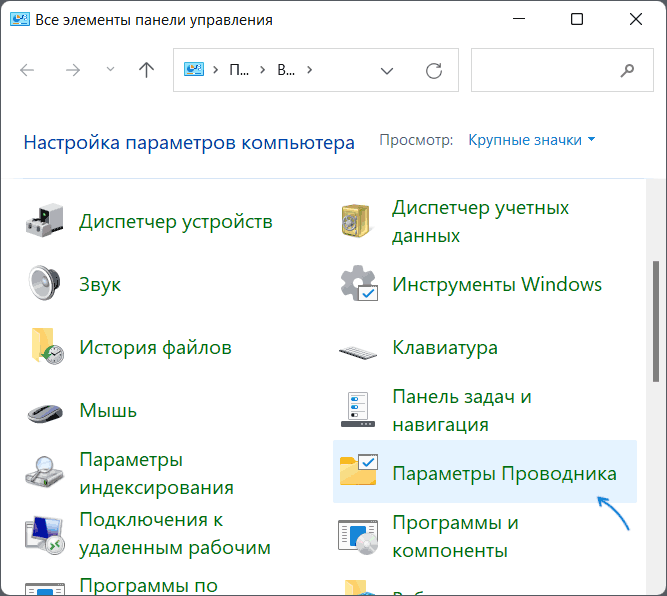Expand the chevron after 'В...' breadcrumb
667x596 pixels.
click(309, 70)
